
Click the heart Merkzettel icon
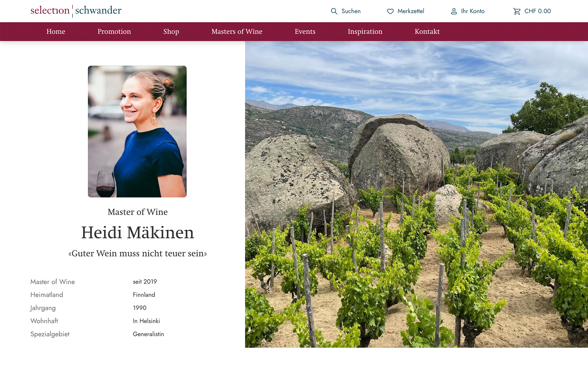(390, 11)
